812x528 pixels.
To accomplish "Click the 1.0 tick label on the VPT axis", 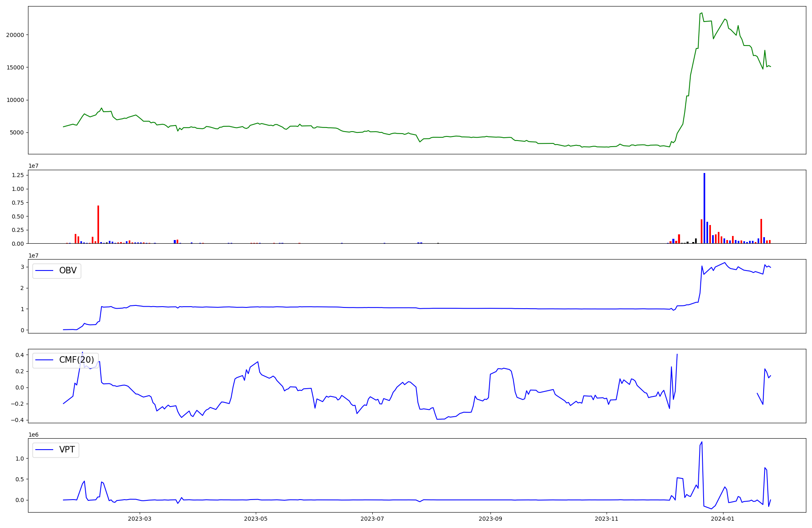I will point(19,459).
